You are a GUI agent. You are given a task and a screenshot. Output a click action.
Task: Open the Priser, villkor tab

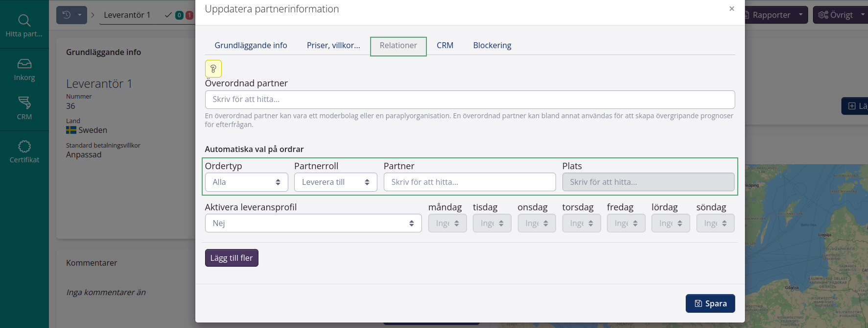[x=333, y=46]
